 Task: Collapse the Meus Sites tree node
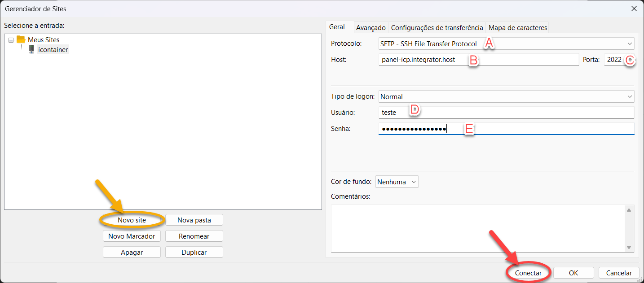(x=11, y=40)
